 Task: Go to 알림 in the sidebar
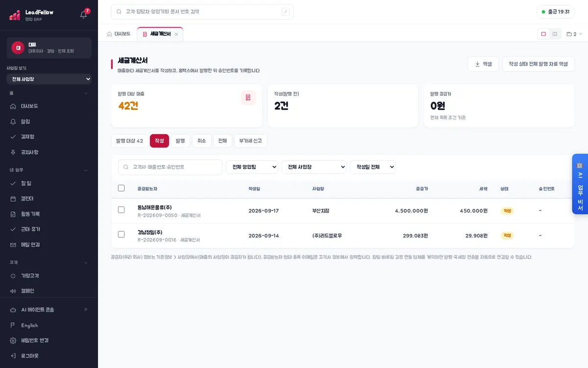click(49, 121)
